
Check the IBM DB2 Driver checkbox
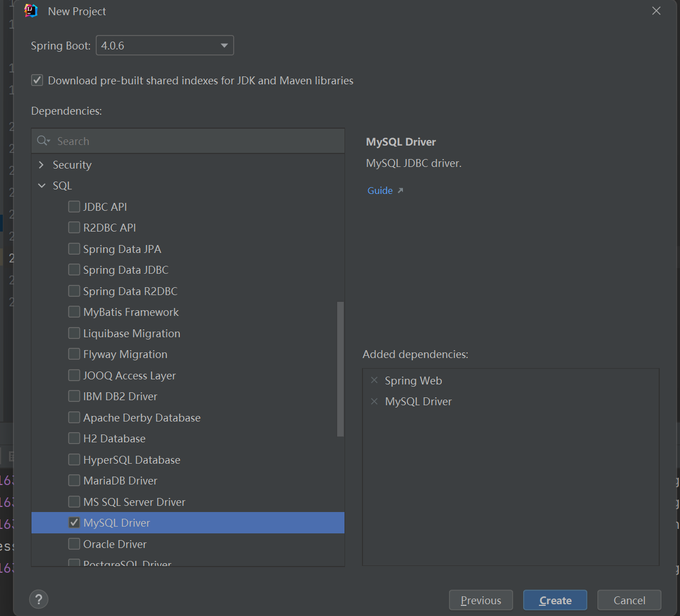click(74, 396)
